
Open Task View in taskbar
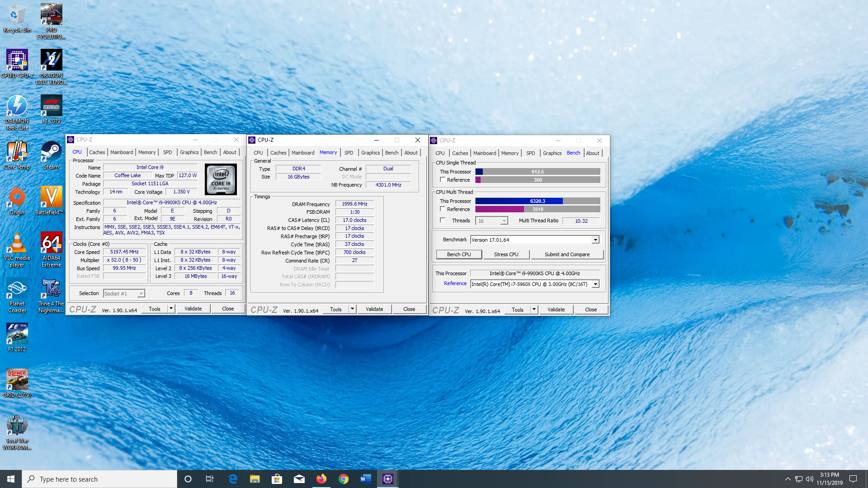pos(210,479)
